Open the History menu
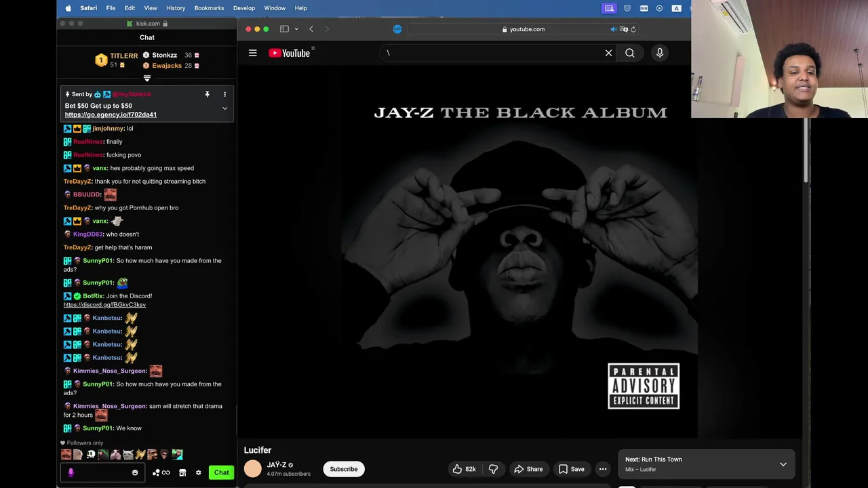The image size is (868, 488). click(176, 8)
